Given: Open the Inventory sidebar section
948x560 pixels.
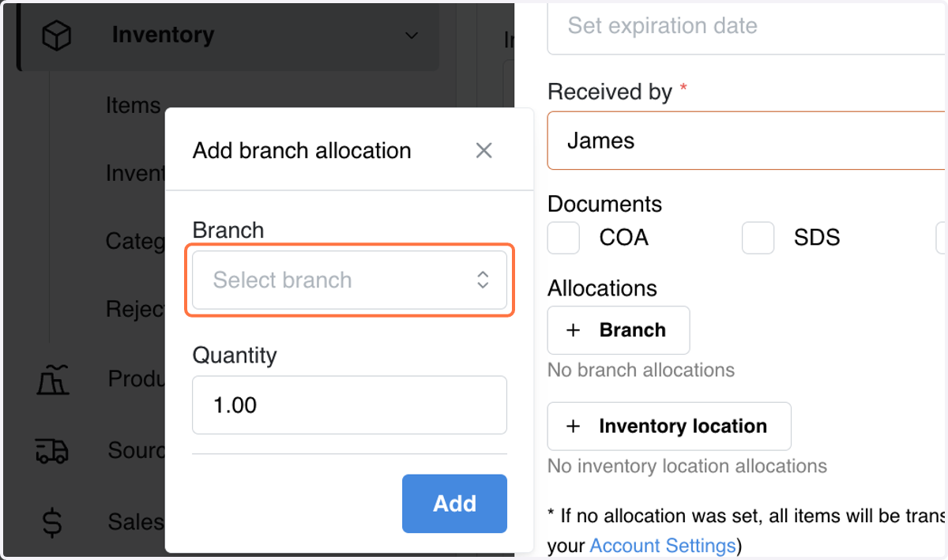Looking at the screenshot, I should (228, 36).
